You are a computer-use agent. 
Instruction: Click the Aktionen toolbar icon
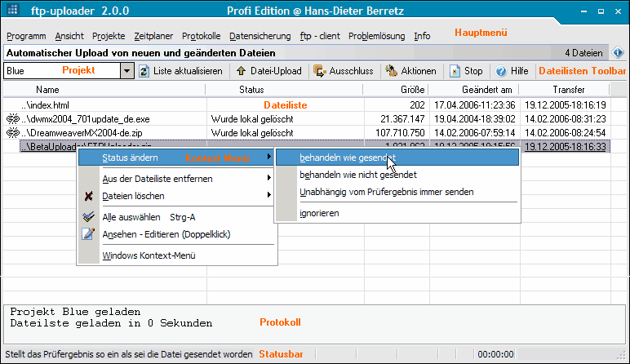pos(392,71)
